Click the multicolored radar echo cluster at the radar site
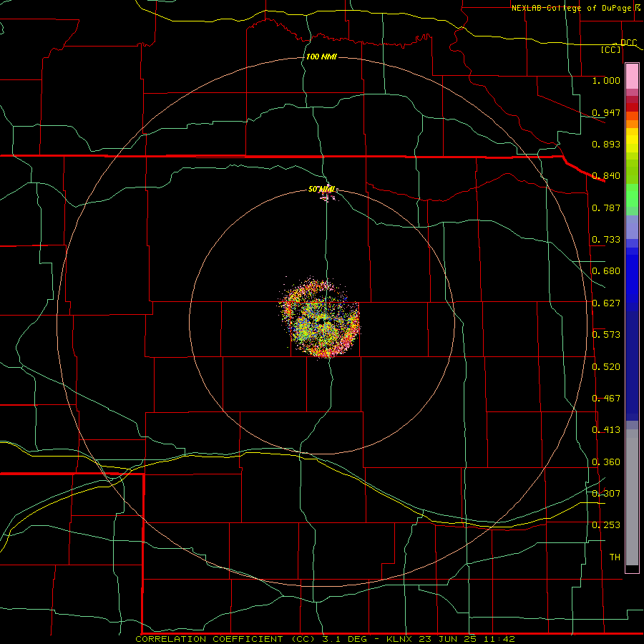 [x=320, y=318]
